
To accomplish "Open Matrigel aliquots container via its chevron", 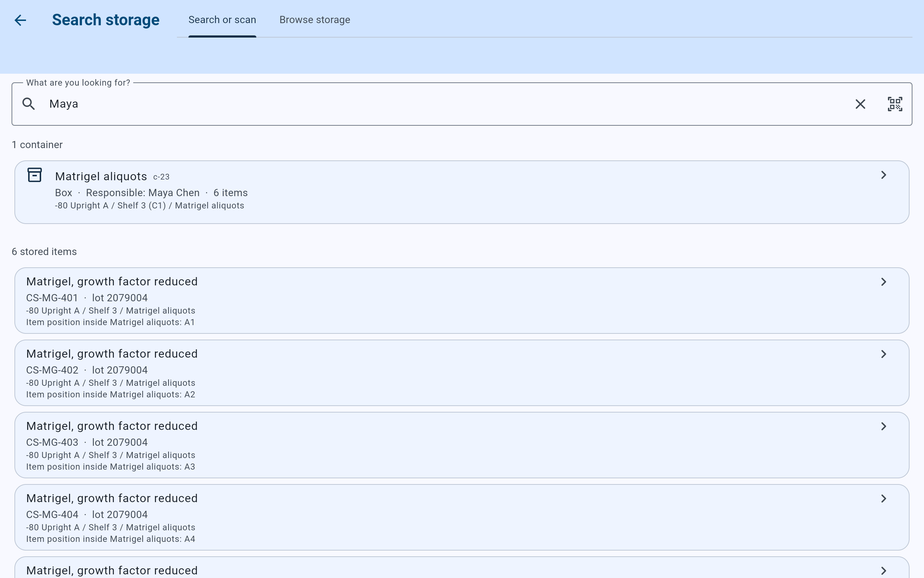I will point(884,175).
